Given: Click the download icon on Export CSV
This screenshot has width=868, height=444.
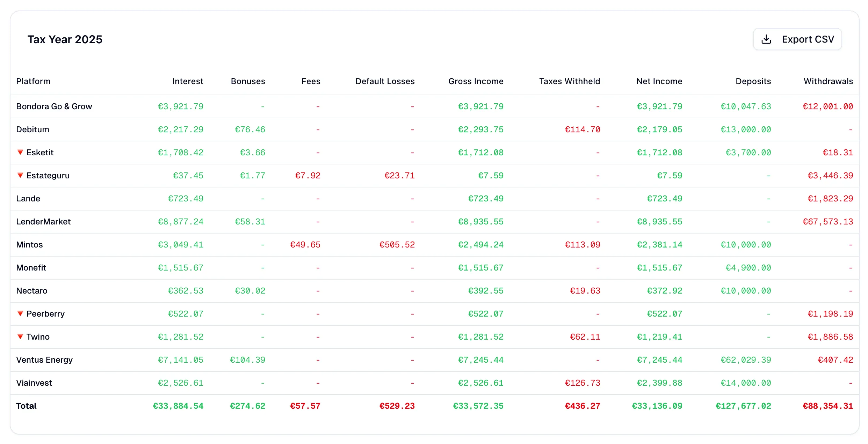Looking at the screenshot, I should pos(766,39).
